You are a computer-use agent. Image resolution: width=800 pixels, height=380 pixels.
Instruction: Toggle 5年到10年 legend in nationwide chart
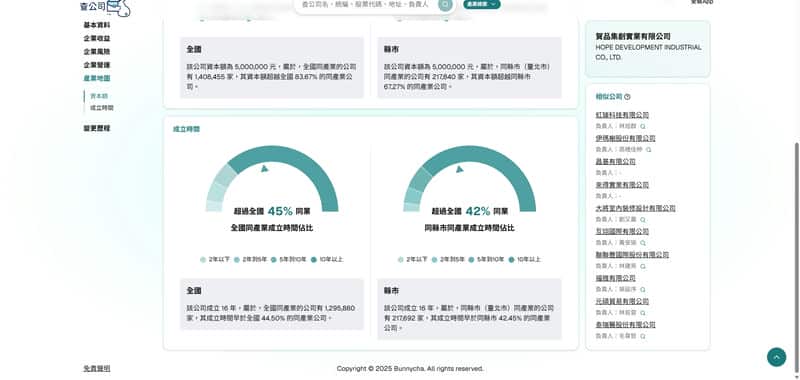point(289,260)
